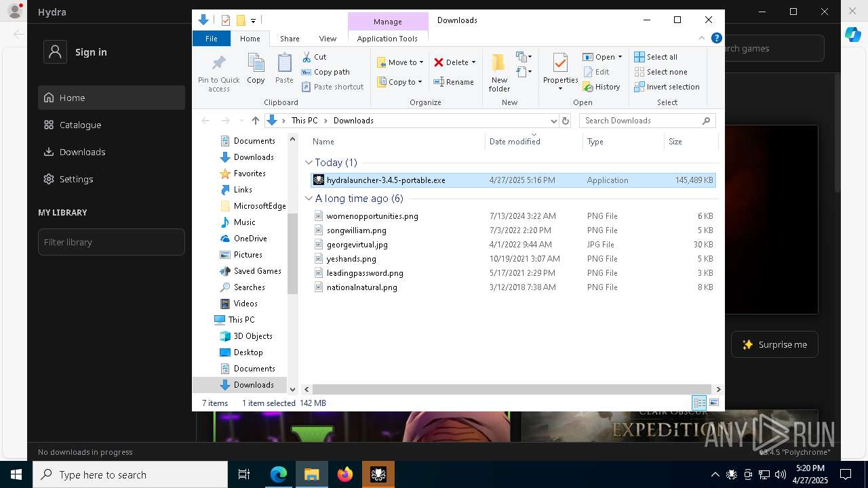
Task: Click Sign in in Hydra
Action: 91,52
